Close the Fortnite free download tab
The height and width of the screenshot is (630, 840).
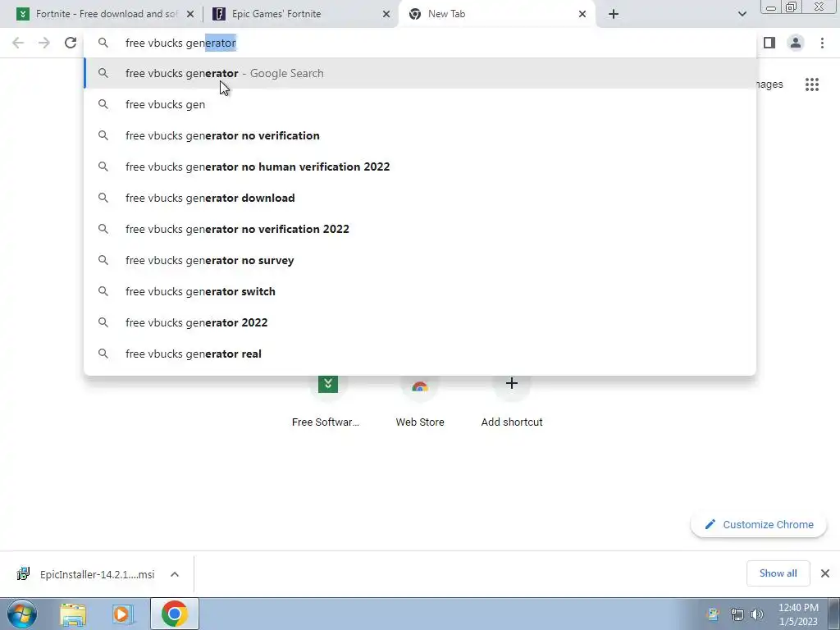[x=189, y=14]
